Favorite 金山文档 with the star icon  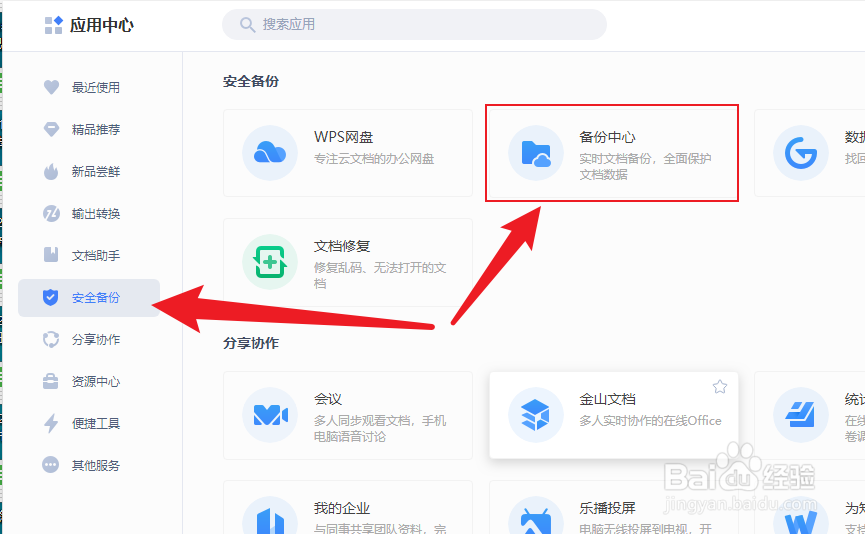[720, 387]
